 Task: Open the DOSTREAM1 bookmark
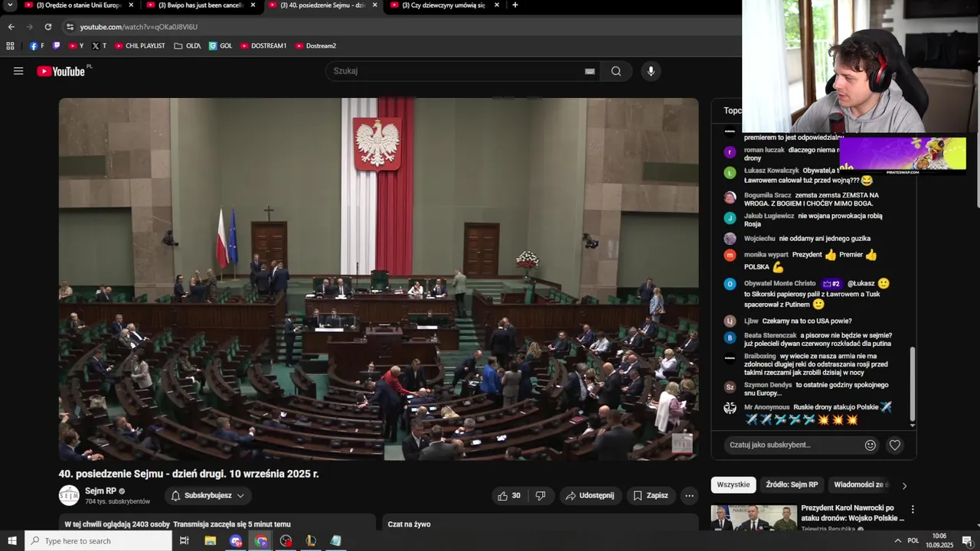click(263, 46)
